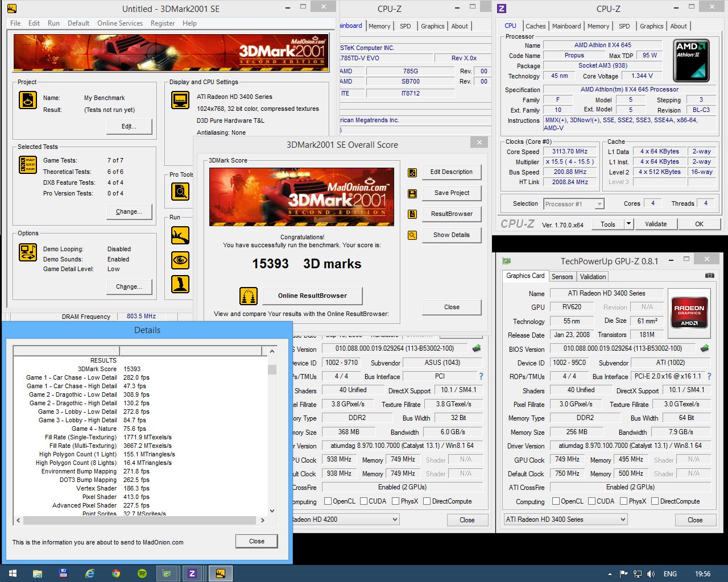
Task: Click the Bus Interface question mark in the HD 3400 GPU-Z
Action: [709, 376]
